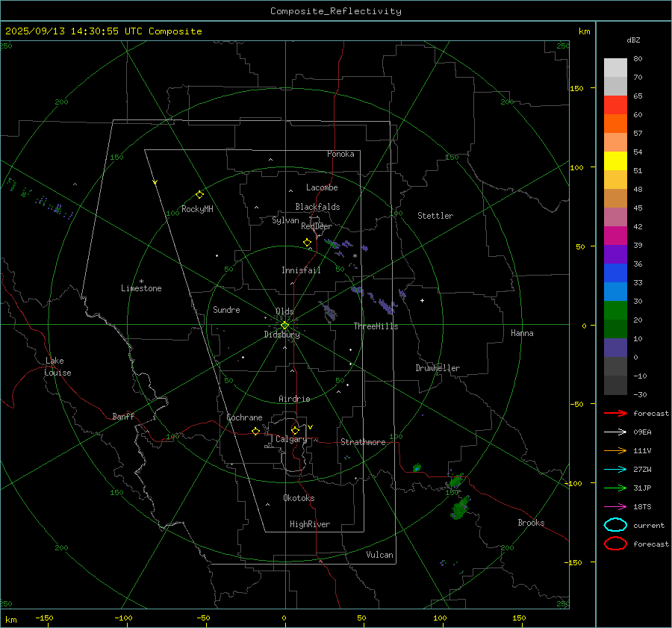
Task: Click the Okotoks city label
Action: (299, 498)
